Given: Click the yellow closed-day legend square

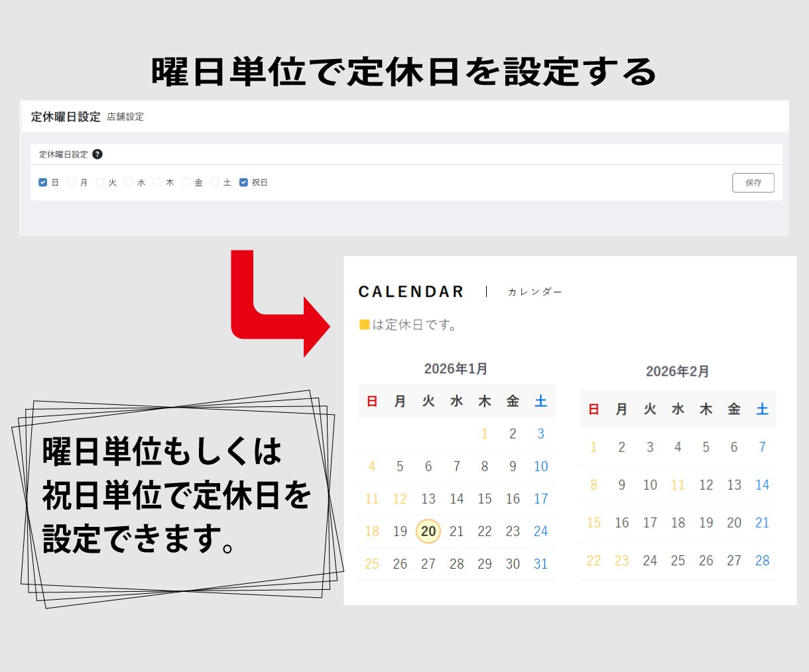Looking at the screenshot, I should 364,325.
